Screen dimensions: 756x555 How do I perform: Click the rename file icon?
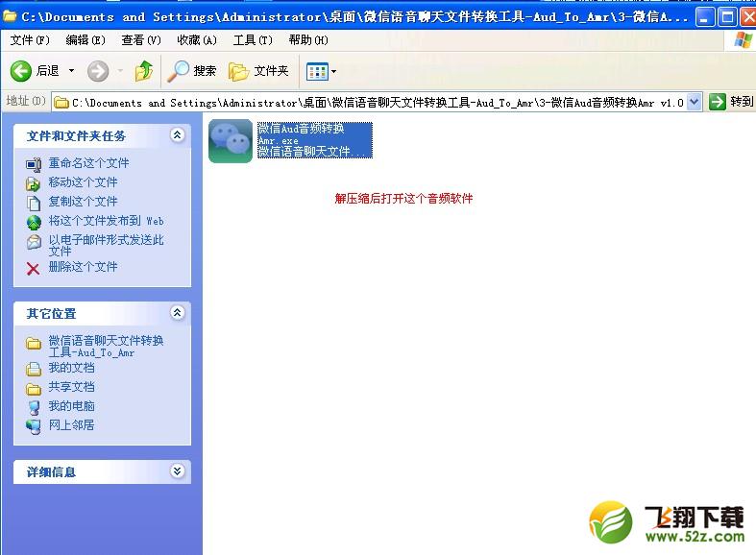pyautogui.click(x=34, y=165)
